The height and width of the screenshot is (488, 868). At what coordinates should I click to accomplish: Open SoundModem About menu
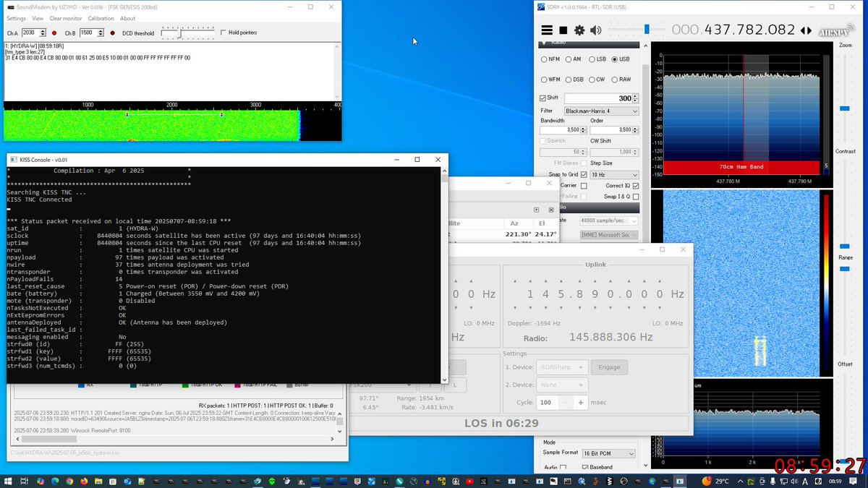click(127, 18)
